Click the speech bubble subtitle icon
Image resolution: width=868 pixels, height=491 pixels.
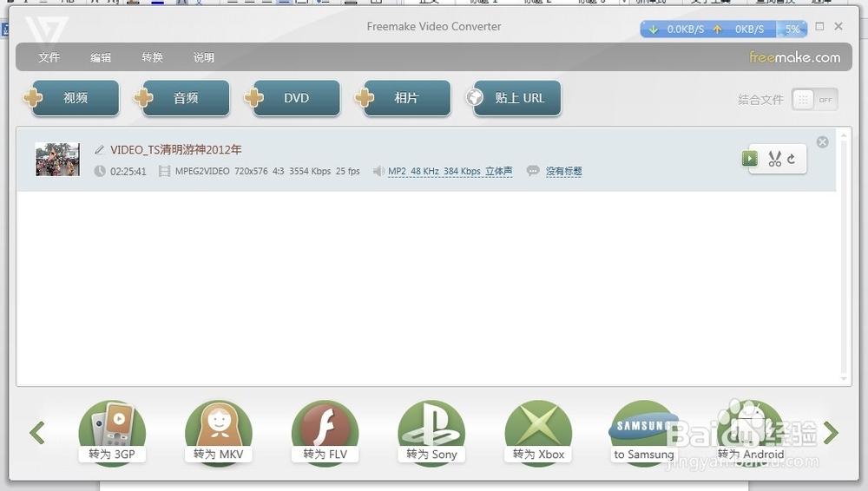(533, 171)
